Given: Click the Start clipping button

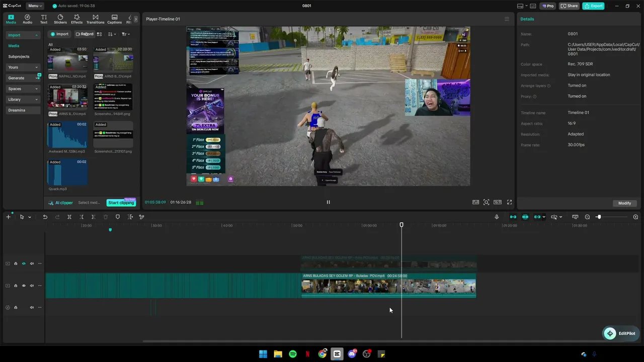Looking at the screenshot, I should click(x=121, y=203).
